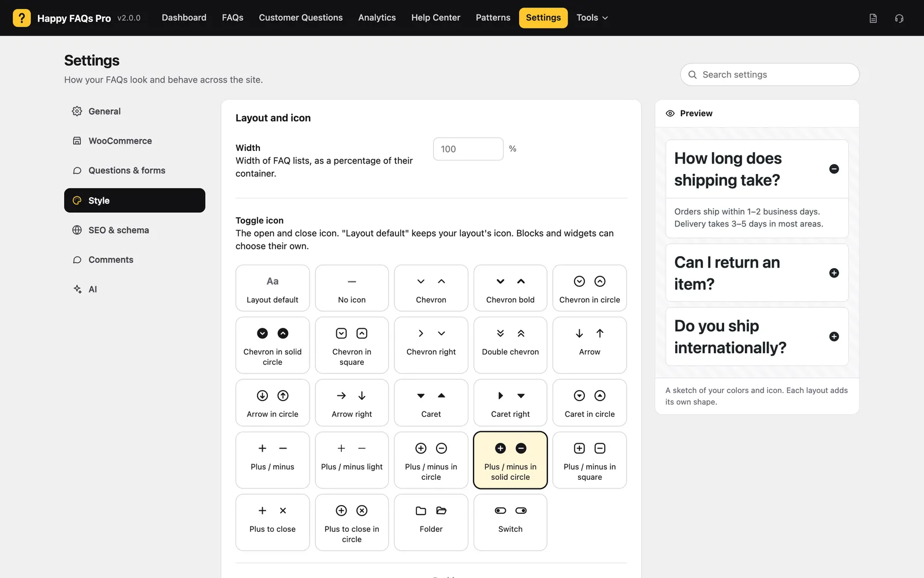Pick the Chevron in circle icon card
The image size is (924, 578).
coord(590,288)
